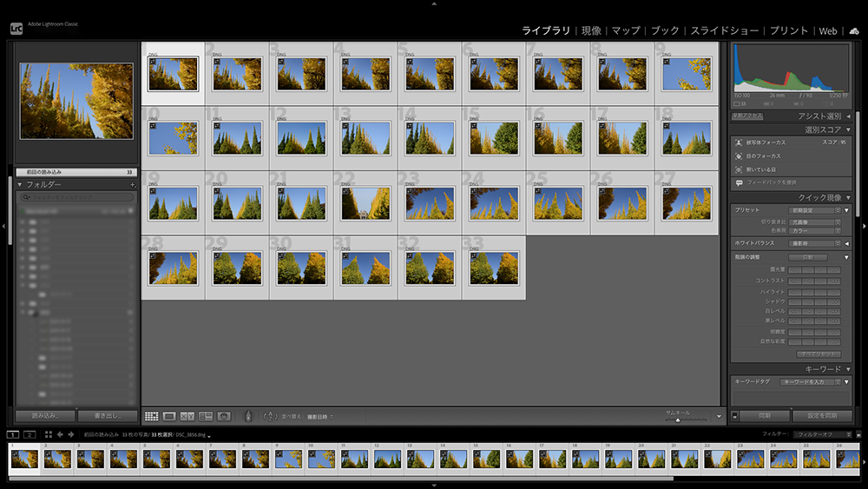Viewport: 868px width, 489px height.
Task: Select grid thumbnail number 22
Action: click(365, 203)
